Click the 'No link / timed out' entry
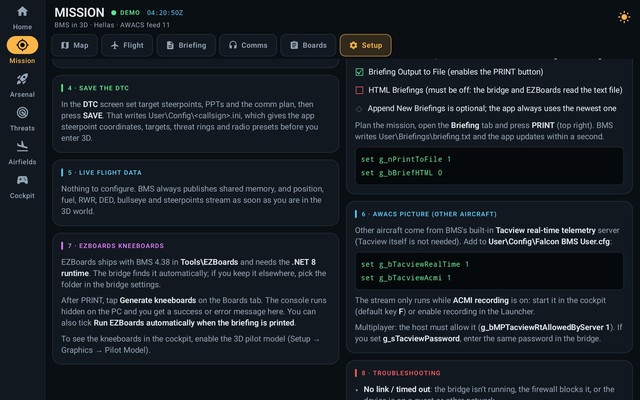Image resolution: width=640 pixels, height=400 pixels. coord(396,389)
